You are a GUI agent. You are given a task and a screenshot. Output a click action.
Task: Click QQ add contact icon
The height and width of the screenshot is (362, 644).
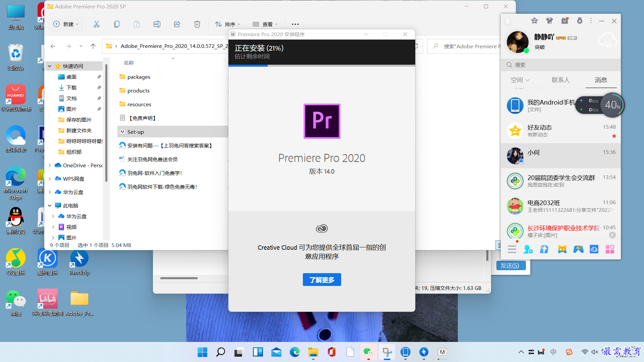(528, 249)
